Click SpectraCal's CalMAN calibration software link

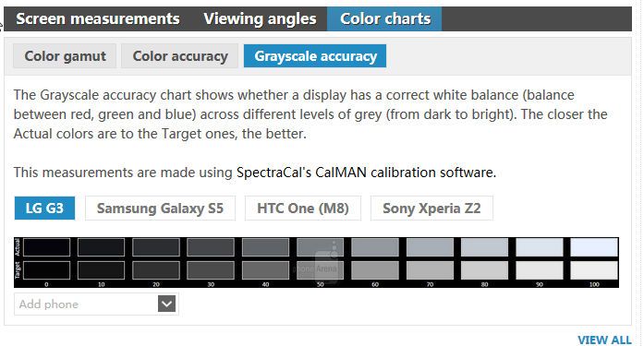click(366, 173)
